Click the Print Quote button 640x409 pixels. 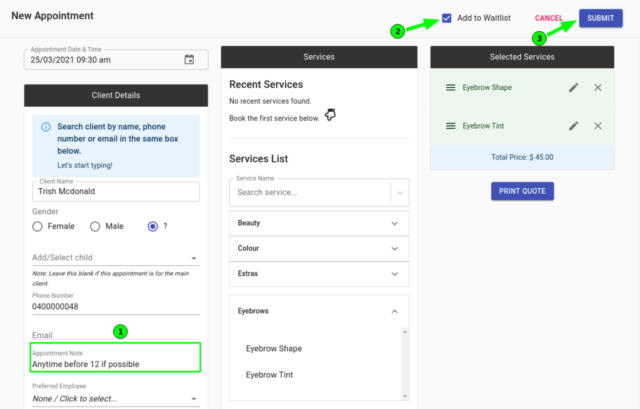coord(522,190)
